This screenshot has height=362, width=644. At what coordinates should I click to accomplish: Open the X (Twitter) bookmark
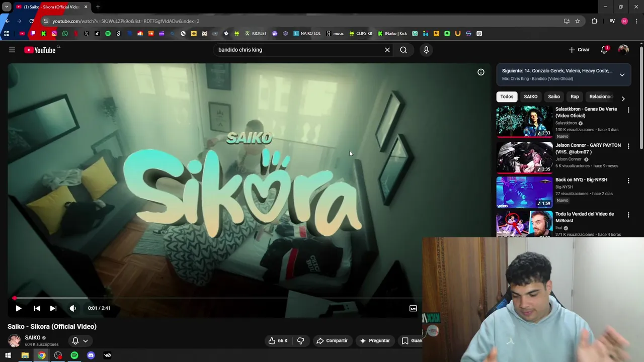(x=87, y=34)
